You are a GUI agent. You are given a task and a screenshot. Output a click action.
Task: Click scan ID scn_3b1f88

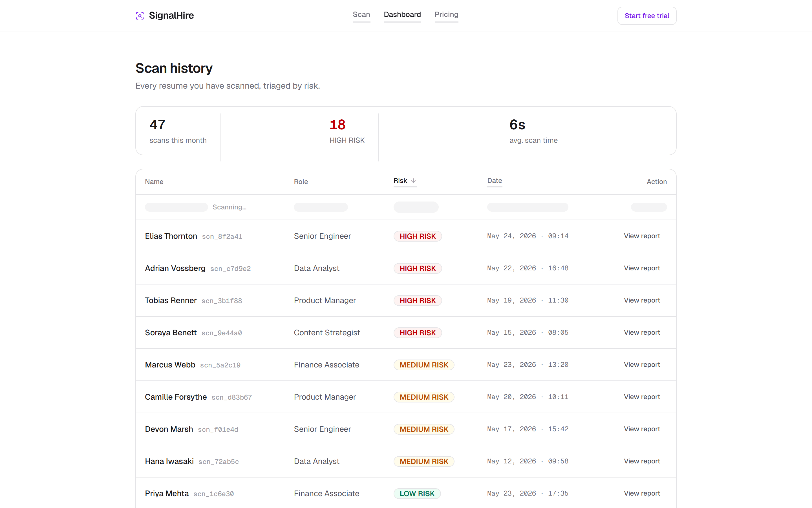[222, 301]
